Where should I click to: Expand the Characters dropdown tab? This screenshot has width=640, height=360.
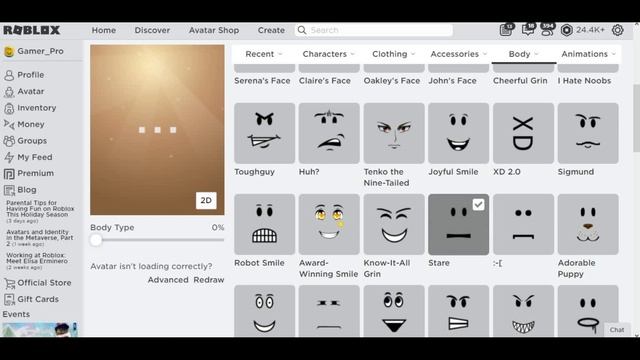click(x=329, y=54)
